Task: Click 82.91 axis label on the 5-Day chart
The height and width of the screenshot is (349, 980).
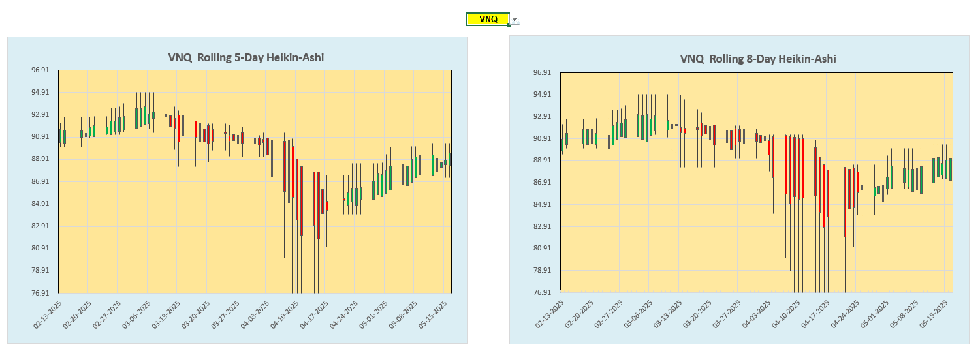Action: [40, 226]
